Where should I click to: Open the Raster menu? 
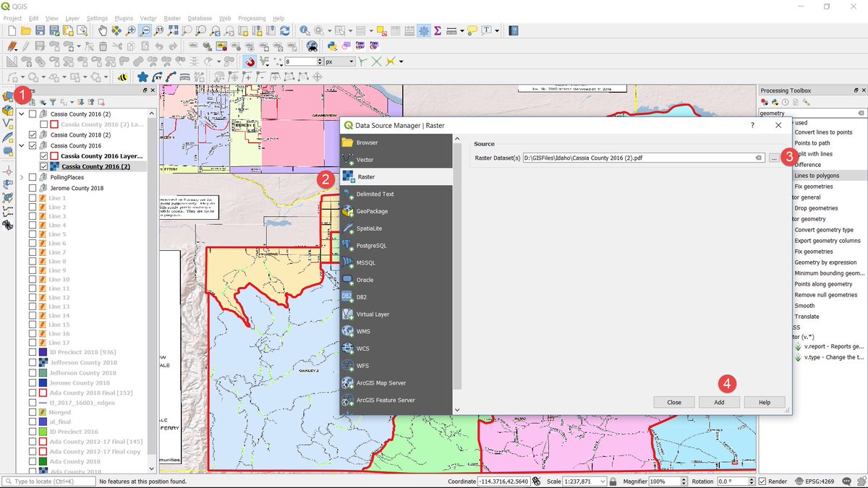click(x=172, y=18)
